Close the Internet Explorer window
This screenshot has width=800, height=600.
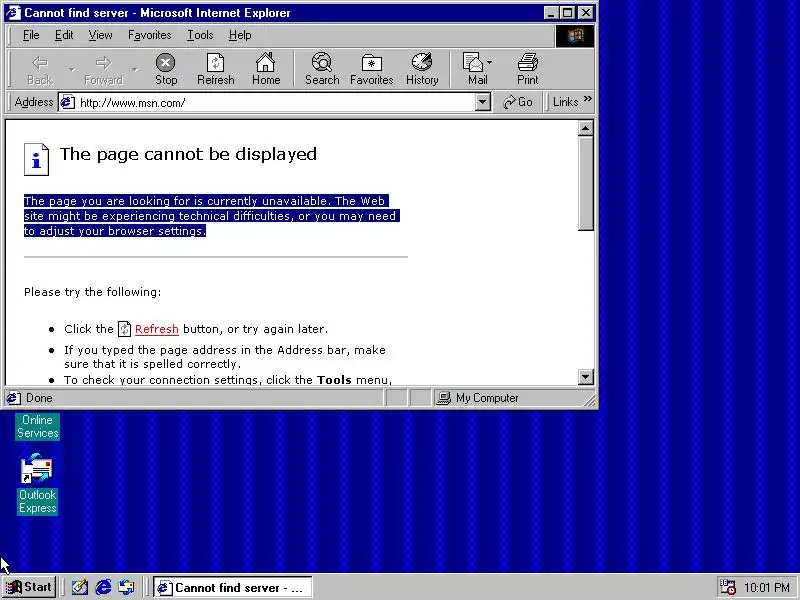click(586, 13)
